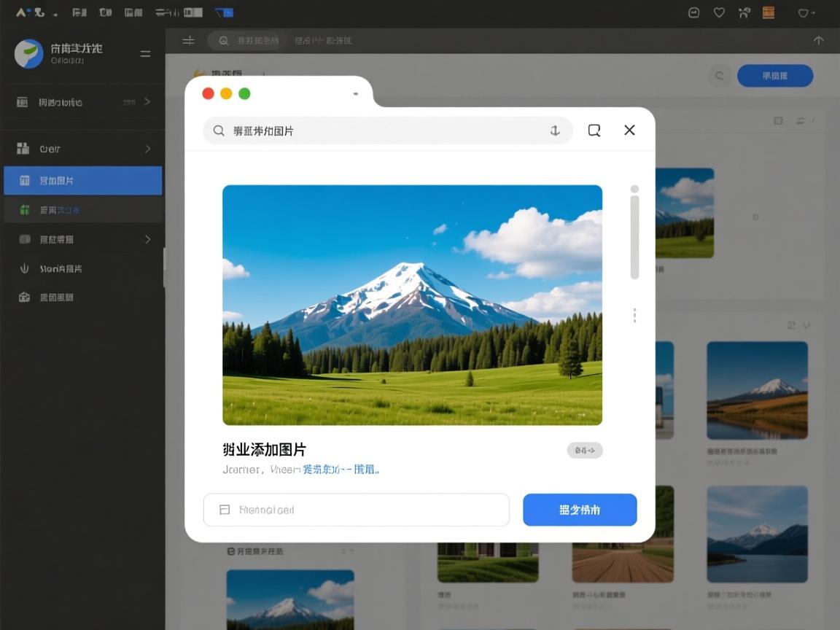The width and height of the screenshot is (840, 630).
Task: Click the anchor icon inside dialog search field
Action: tap(554, 131)
